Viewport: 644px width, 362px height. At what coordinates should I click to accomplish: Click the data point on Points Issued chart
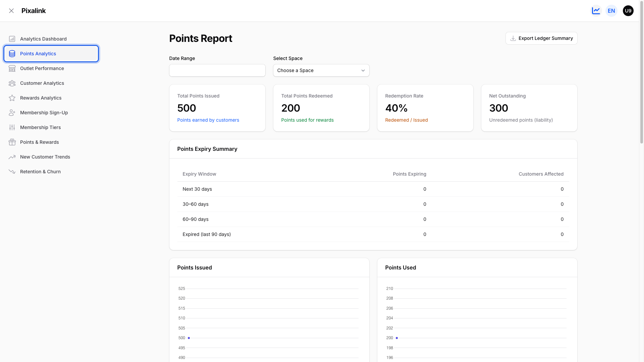click(189, 338)
